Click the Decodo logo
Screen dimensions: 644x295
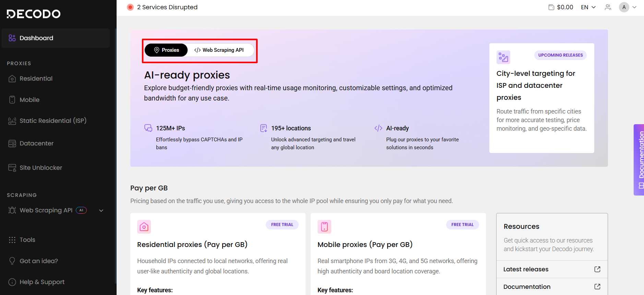(34, 14)
